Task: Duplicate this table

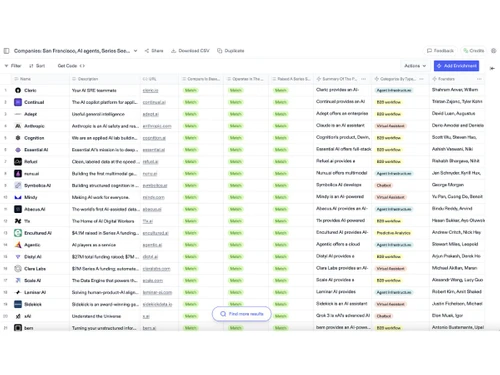Action: coord(231,51)
